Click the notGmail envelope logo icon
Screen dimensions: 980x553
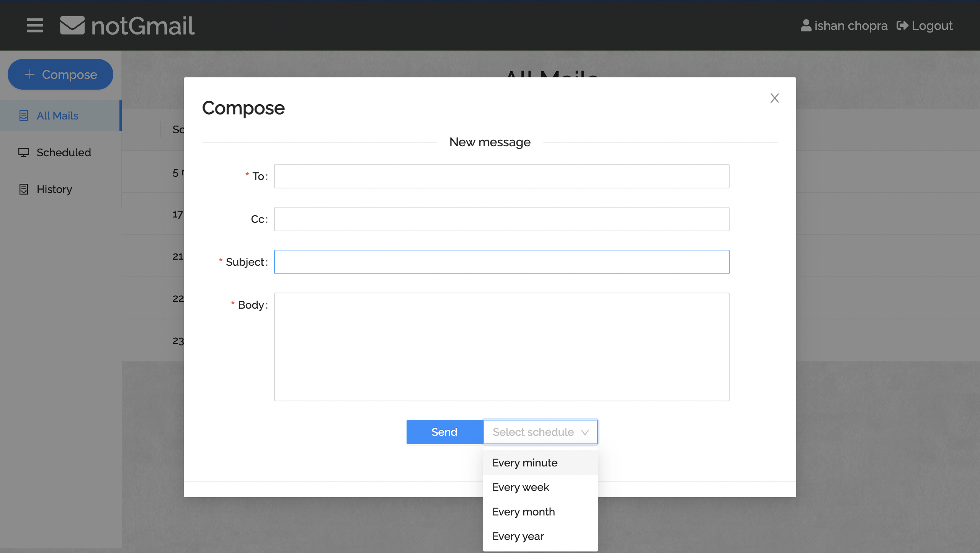pyautogui.click(x=72, y=26)
